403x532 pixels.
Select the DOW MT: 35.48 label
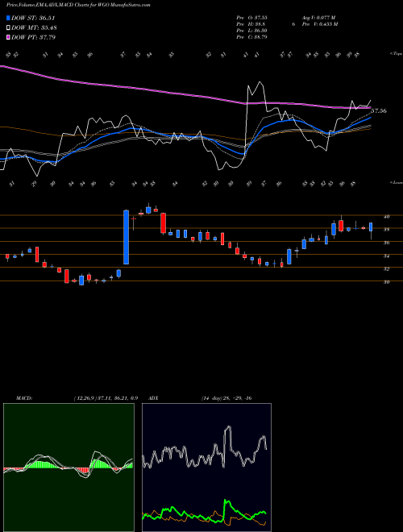tap(33, 27)
